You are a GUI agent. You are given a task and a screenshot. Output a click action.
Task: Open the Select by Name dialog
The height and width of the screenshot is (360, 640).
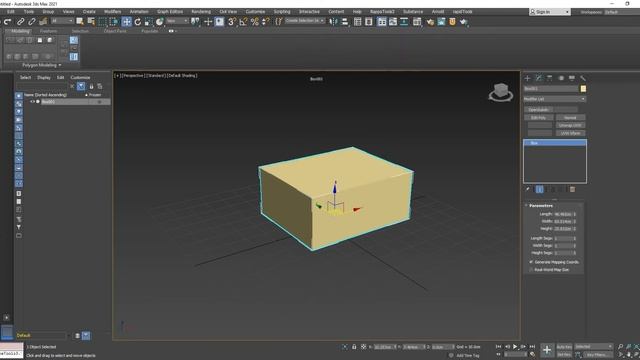point(91,22)
